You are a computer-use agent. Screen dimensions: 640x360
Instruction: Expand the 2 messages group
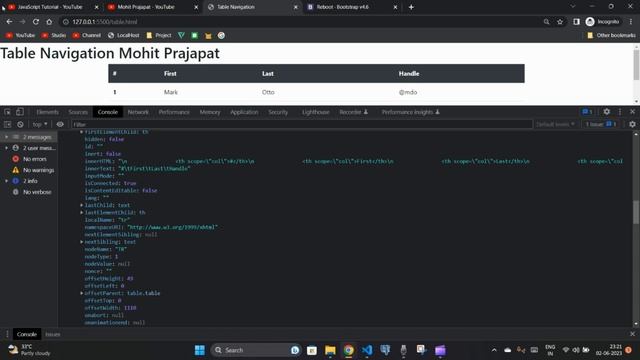point(7,137)
